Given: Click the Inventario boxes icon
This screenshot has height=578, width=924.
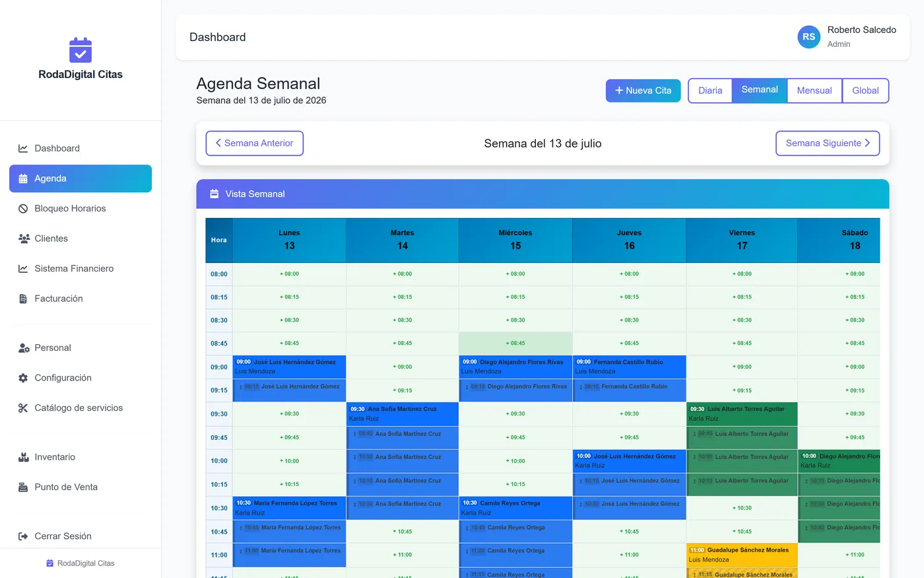Looking at the screenshot, I should (24, 457).
